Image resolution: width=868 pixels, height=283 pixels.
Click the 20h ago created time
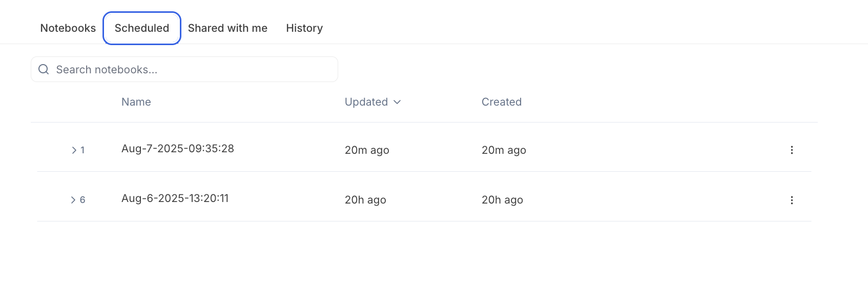(502, 200)
